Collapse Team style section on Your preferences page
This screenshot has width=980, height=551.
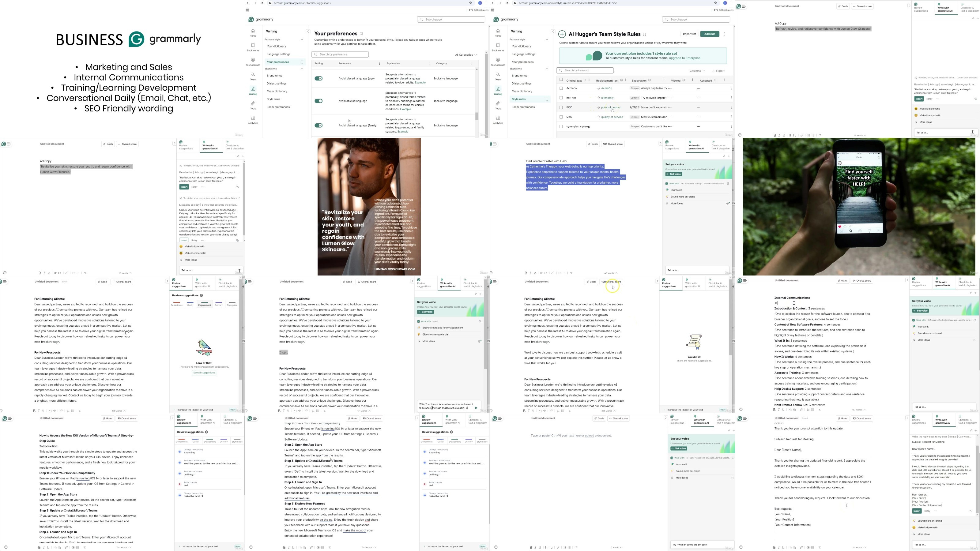[x=302, y=69]
